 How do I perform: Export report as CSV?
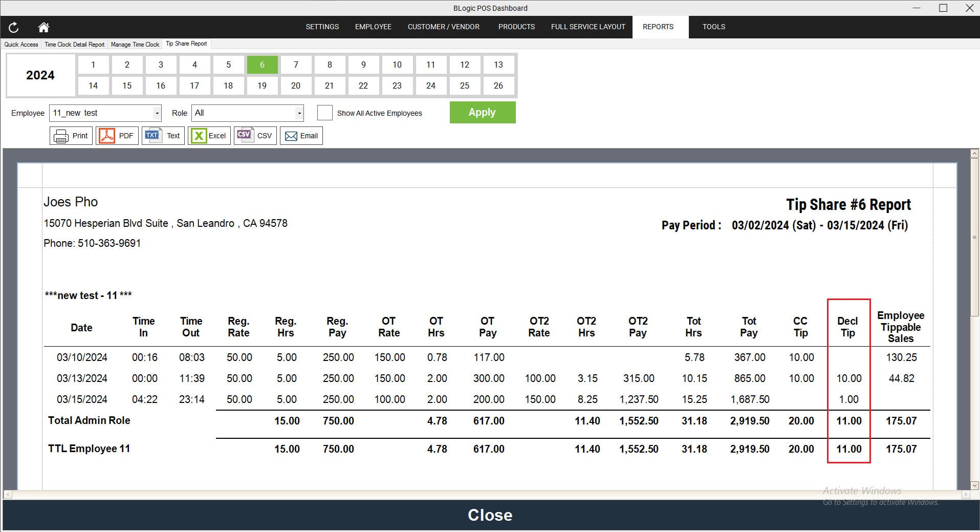(x=255, y=136)
